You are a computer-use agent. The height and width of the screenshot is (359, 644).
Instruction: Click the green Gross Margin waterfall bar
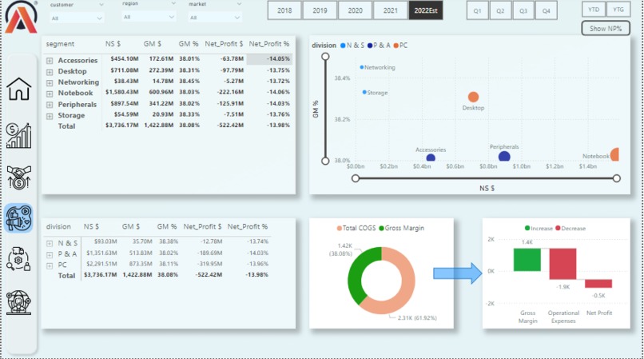(x=527, y=260)
